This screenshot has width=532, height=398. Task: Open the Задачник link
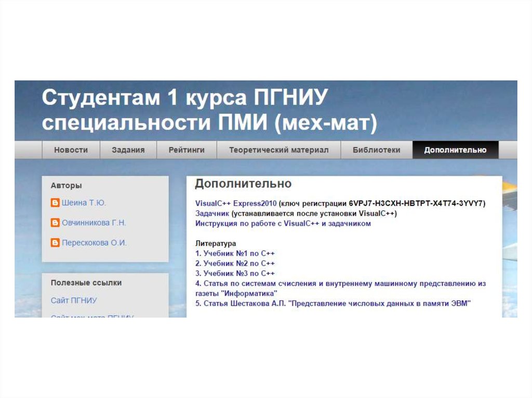212,214
